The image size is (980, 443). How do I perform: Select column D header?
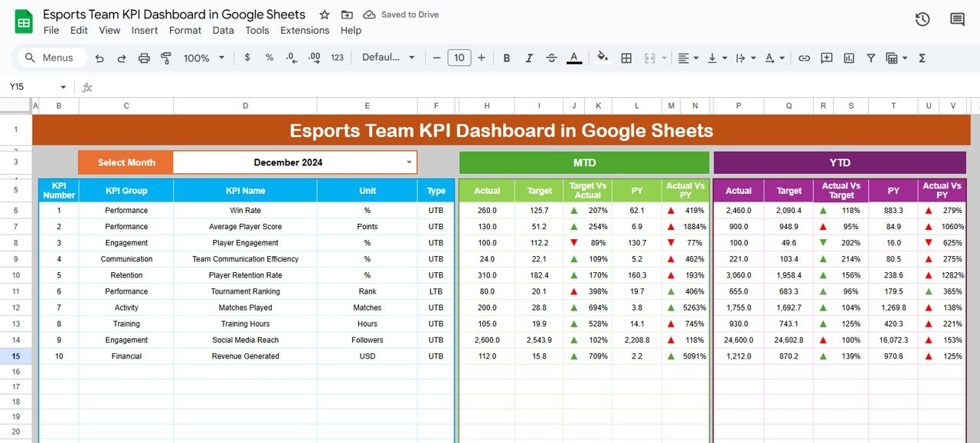[x=245, y=106]
